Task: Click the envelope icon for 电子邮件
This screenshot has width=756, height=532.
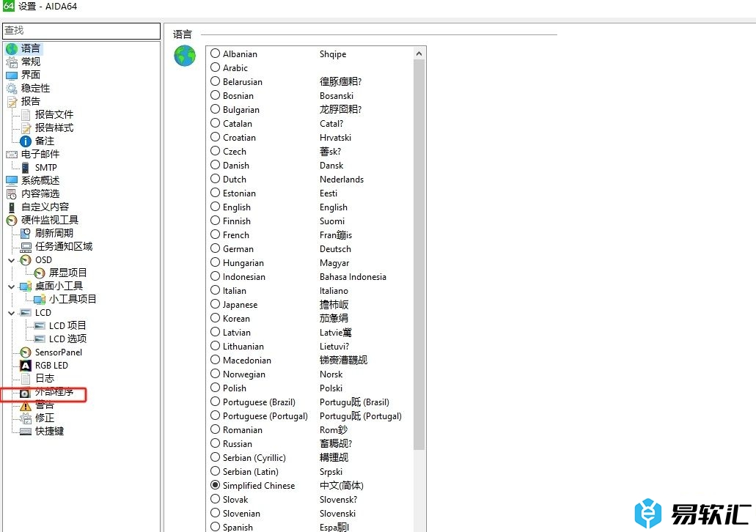Action: coord(12,154)
